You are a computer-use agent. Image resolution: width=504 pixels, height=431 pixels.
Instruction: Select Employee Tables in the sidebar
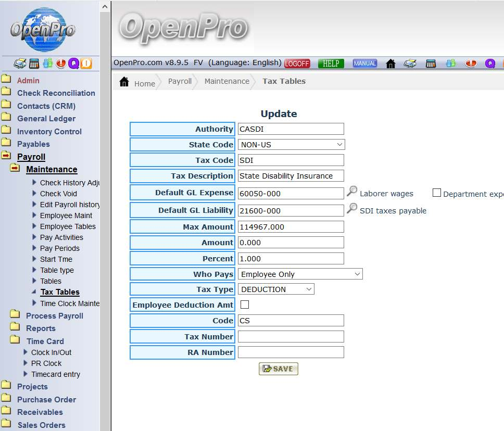coord(68,226)
